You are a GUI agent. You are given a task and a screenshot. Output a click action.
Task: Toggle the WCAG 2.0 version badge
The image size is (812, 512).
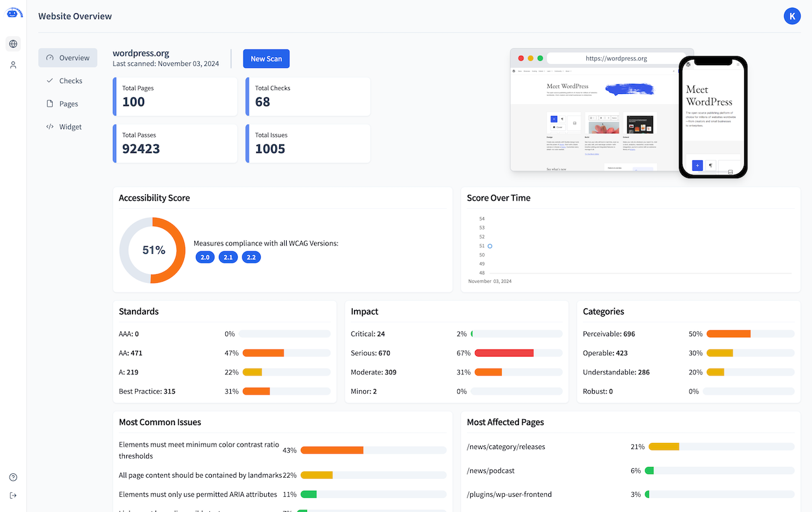coord(205,257)
